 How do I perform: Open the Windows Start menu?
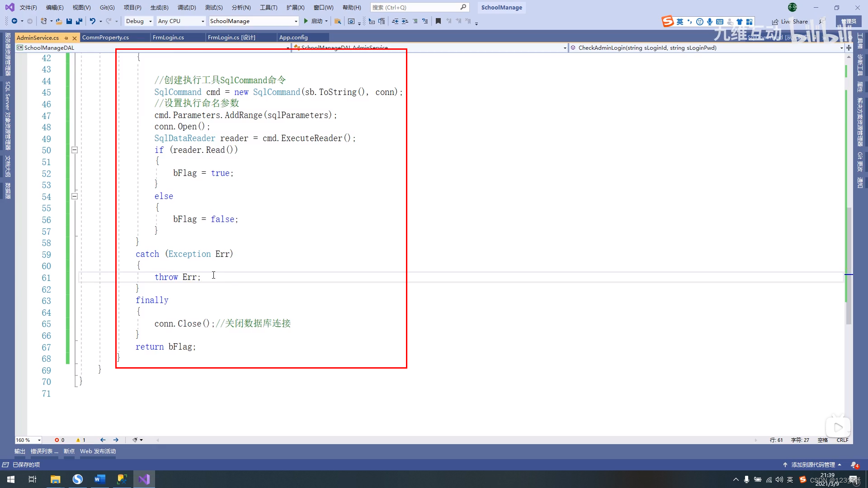(11, 479)
